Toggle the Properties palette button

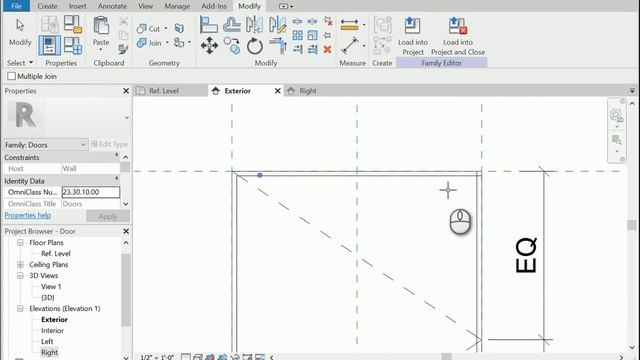point(49,45)
